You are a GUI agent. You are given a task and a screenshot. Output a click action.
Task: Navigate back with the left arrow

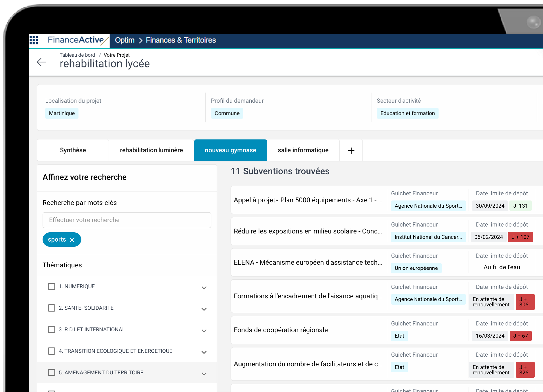42,62
